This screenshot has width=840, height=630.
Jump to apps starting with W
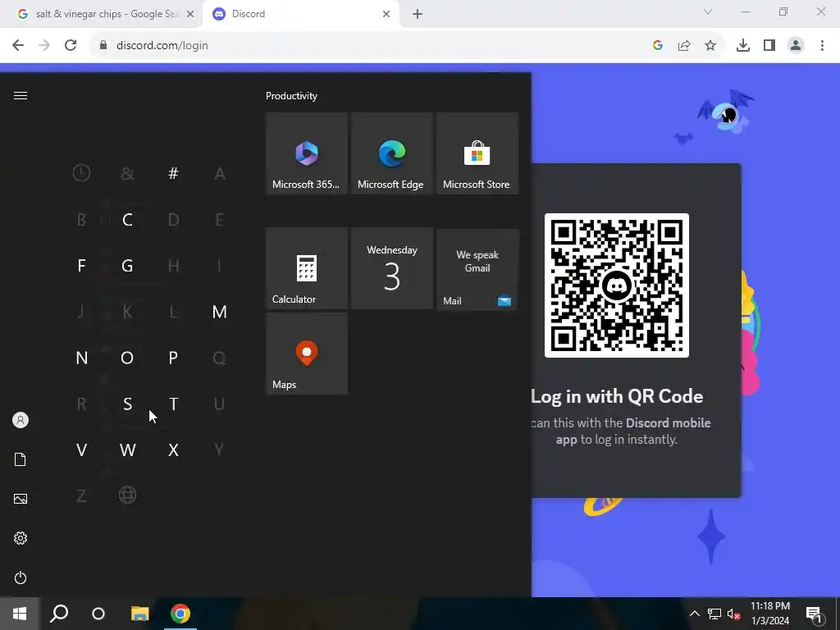pos(127,450)
